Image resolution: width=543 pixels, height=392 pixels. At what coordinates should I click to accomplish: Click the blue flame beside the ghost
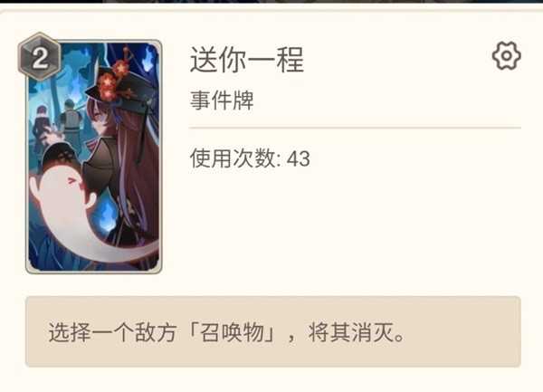[106, 215]
